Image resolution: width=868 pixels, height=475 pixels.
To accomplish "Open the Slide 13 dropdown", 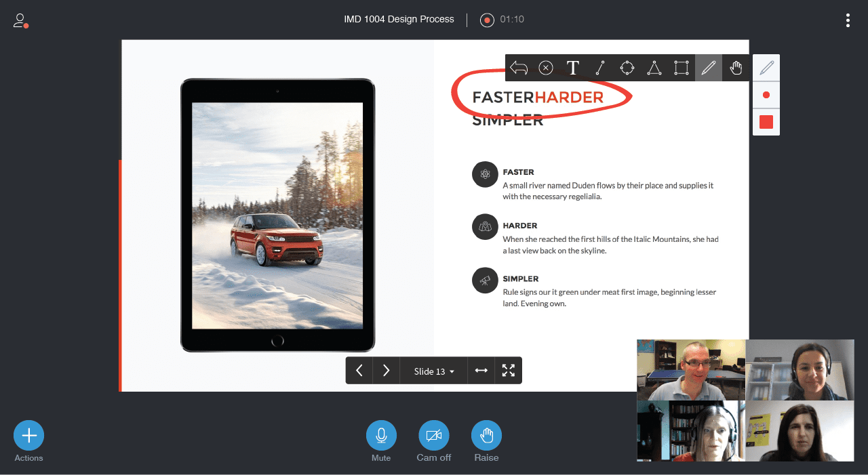I will (434, 371).
